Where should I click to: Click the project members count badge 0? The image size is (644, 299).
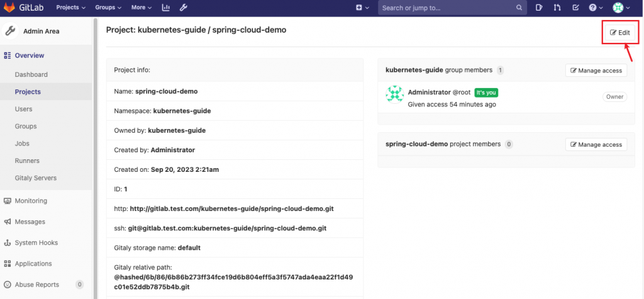[508, 144]
